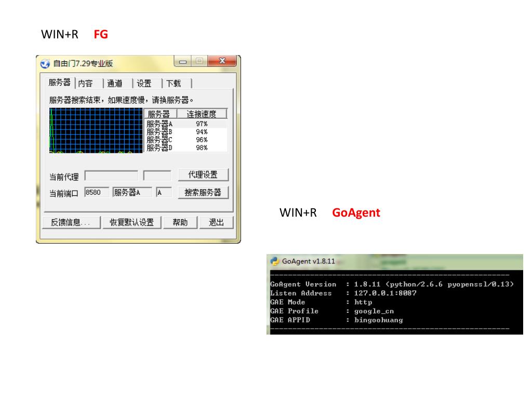Click the second smaller 当前代理 field

pos(157,176)
